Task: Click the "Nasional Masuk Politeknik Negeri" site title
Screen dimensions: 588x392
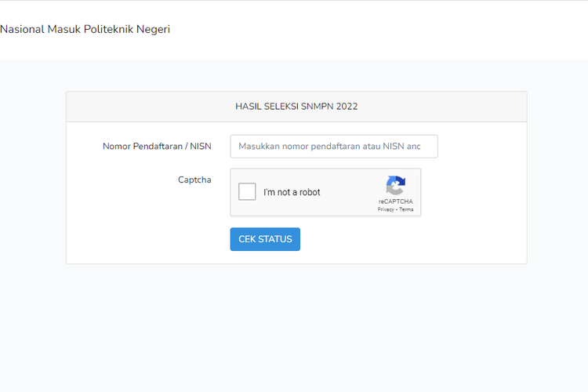Action: (85, 30)
